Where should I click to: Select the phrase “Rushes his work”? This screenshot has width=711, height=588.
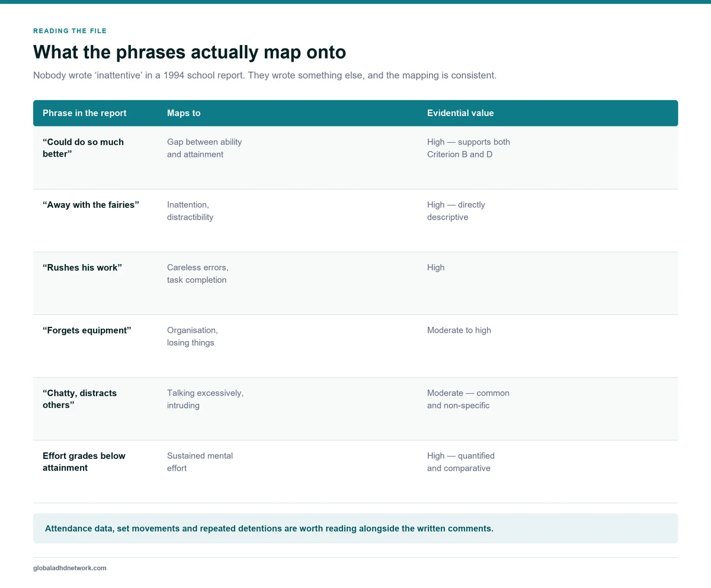pos(82,268)
